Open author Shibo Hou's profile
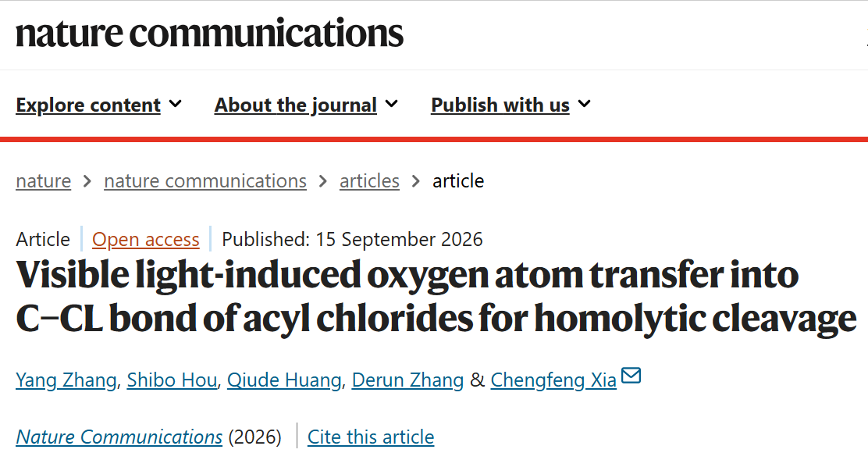 click(x=172, y=380)
